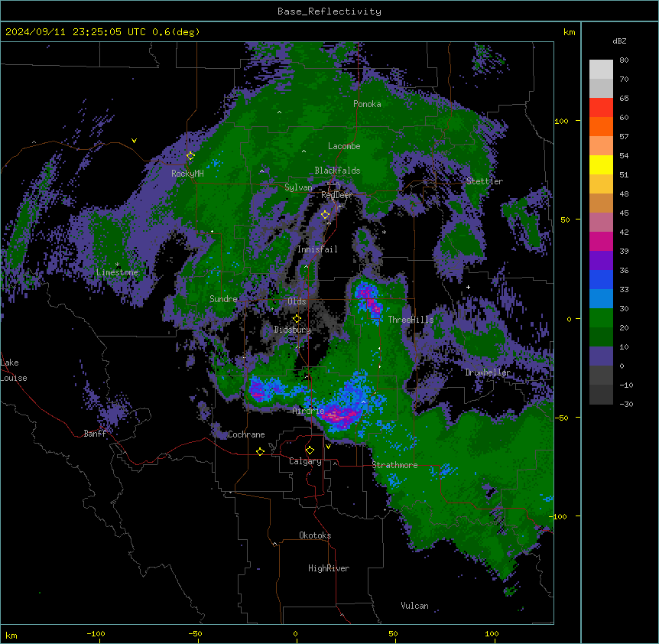This screenshot has height=644, width=659.
Task: Click the yellow diamond marker at Olds
Action: point(297,319)
